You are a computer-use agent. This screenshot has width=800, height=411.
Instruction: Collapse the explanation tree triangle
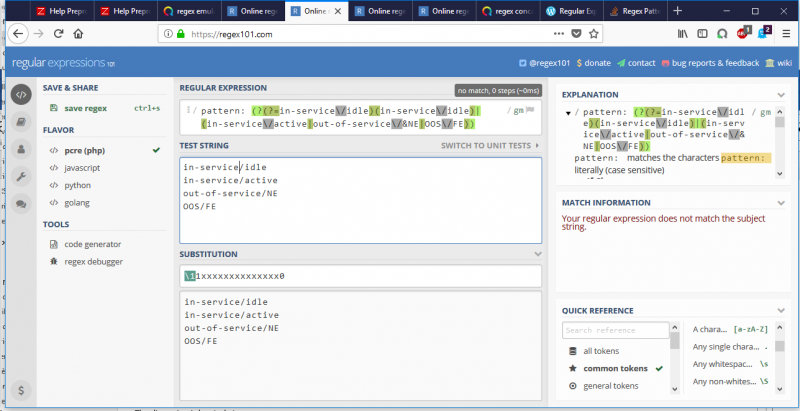(x=568, y=113)
